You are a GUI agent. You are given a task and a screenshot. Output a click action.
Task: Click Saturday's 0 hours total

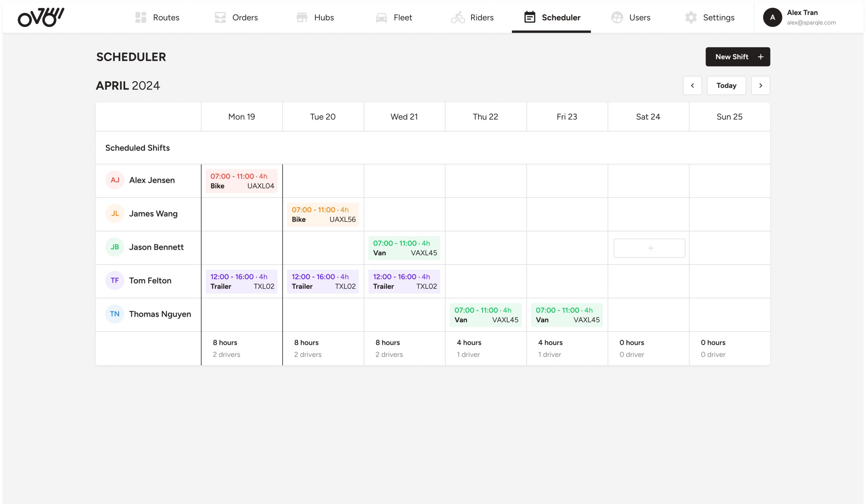click(x=632, y=343)
